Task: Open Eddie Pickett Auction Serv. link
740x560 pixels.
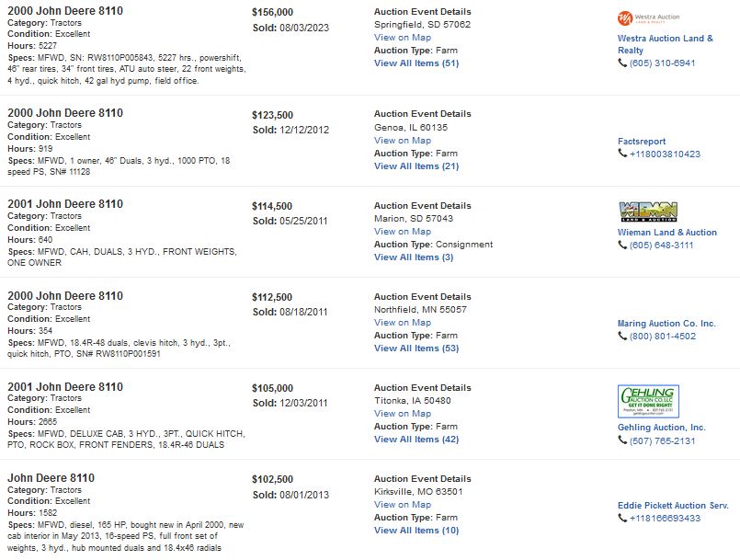Action: pos(673,505)
